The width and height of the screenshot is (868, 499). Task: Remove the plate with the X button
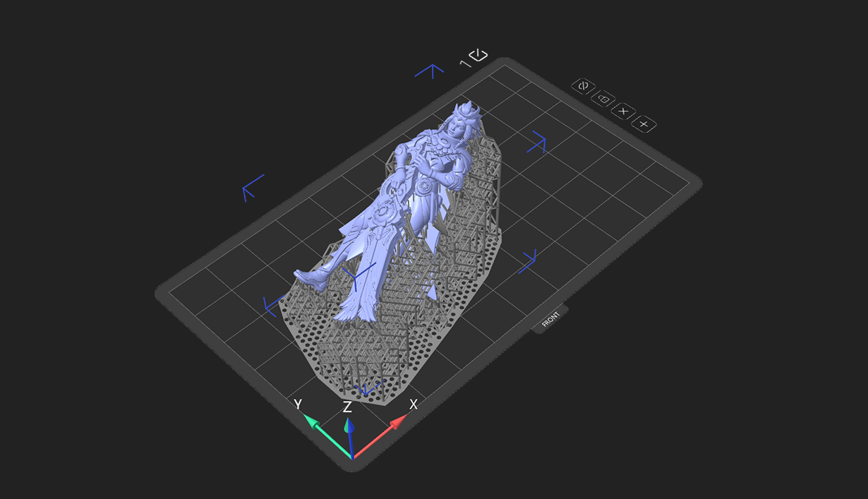point(623,112)
